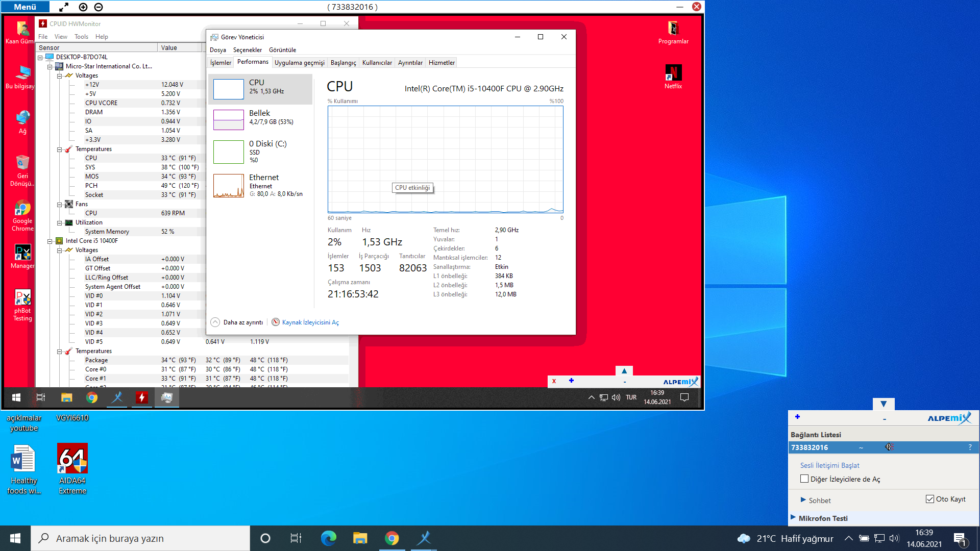Image resolution: width=980 pixels, height=551 pixels.
Task: Click the File Explorer icon in remote taskbar
Action: pos(67,397)
